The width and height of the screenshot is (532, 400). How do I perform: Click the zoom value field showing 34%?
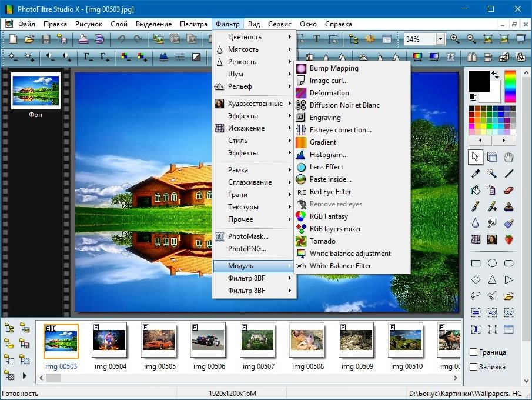pos(420,39)
